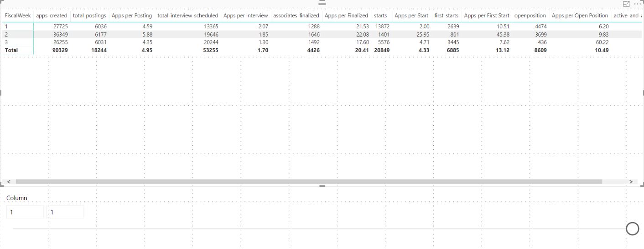Select cell value 13872
Screen dimensions: 644x249
point(382,26)
